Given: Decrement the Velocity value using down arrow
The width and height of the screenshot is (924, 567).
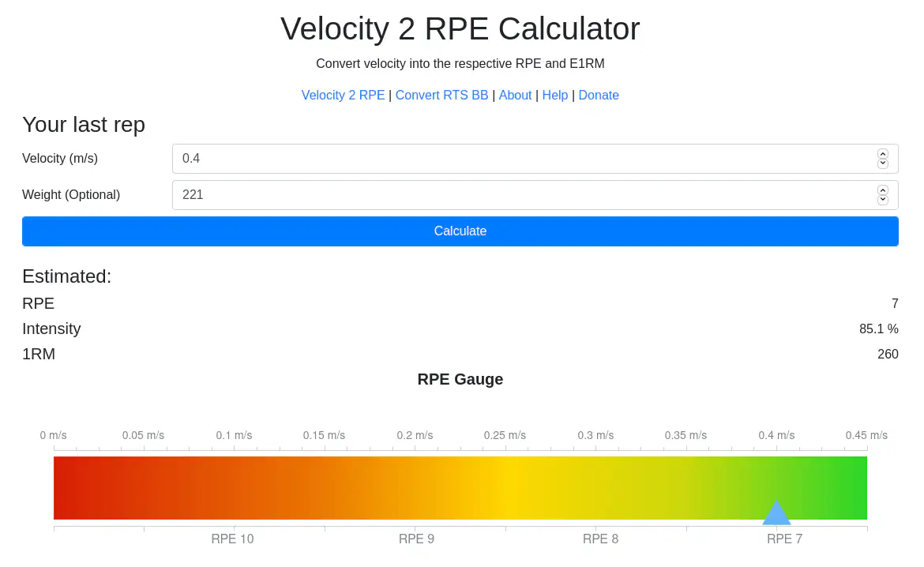Looking at the screenshot, I should click(x=882, y=163).
